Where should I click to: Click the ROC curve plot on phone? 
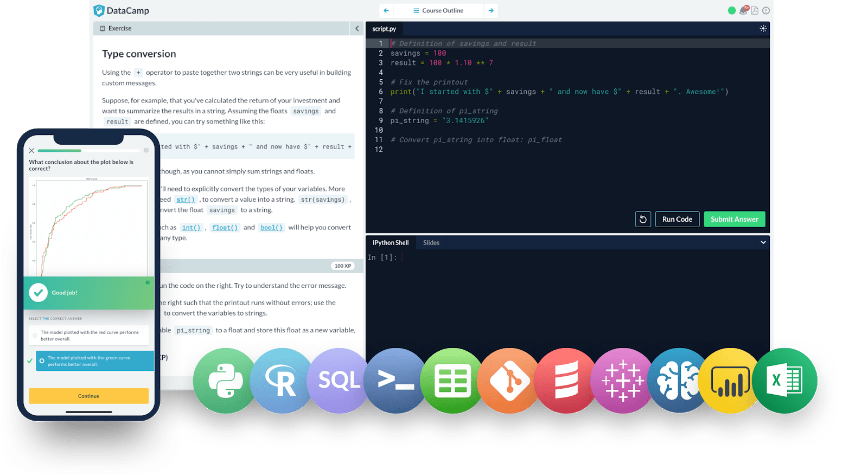89,227
